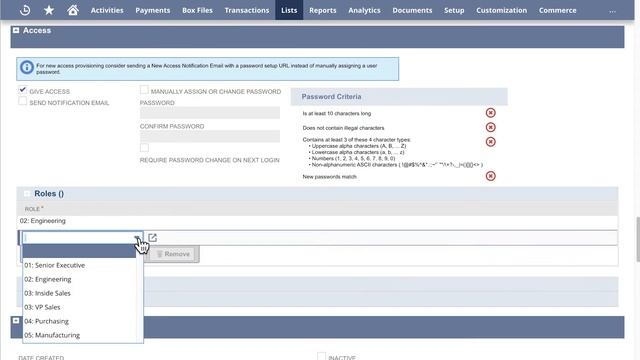Open the selected role in new window icon

point(152,238)
